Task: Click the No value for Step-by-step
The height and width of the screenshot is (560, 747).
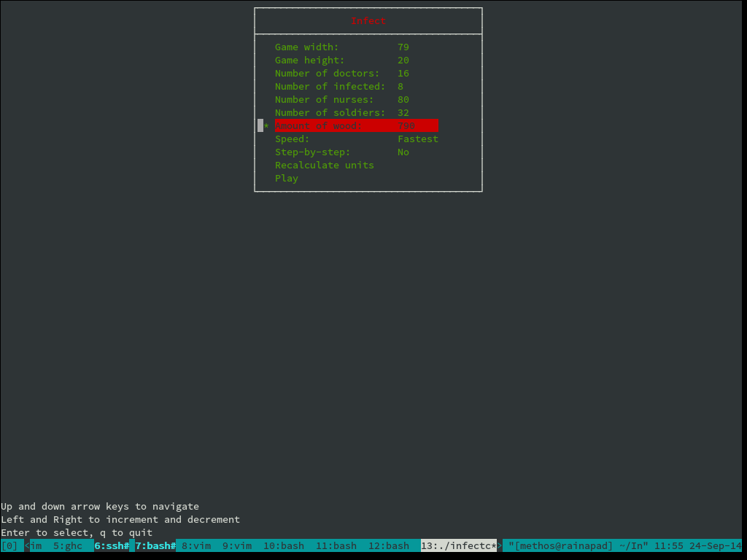Action: pos(403,152)
